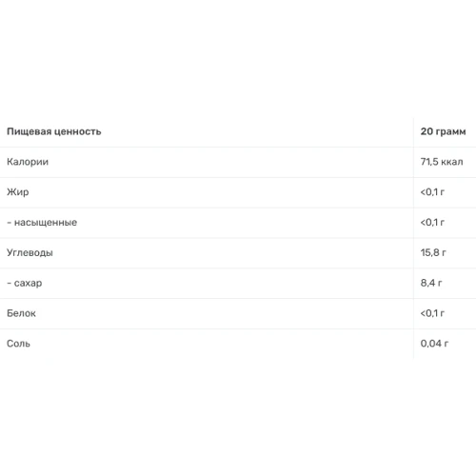Click the 'Белок' row label
The width and height of the screenshot is (476, 476).
(x=21, y=313)
